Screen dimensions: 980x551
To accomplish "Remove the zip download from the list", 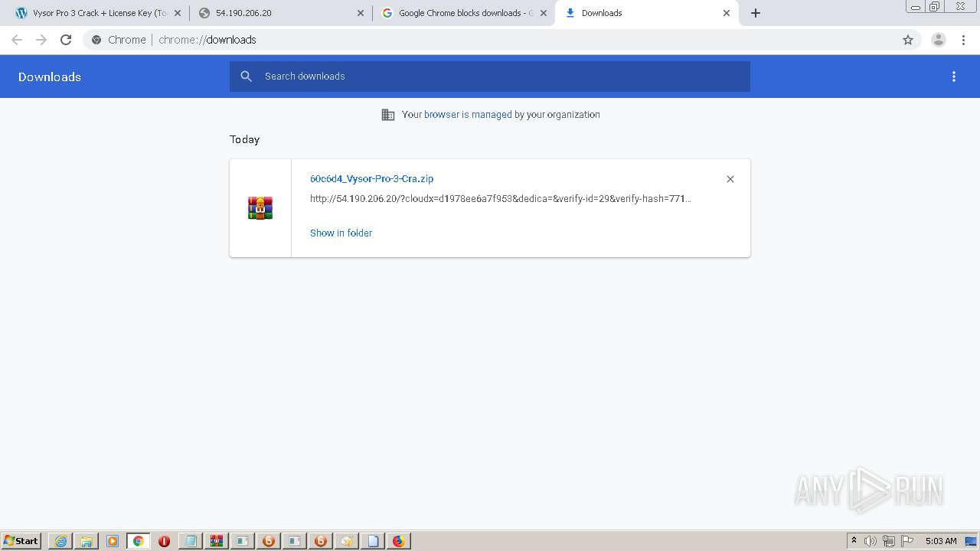I will [x=730, y=179].
